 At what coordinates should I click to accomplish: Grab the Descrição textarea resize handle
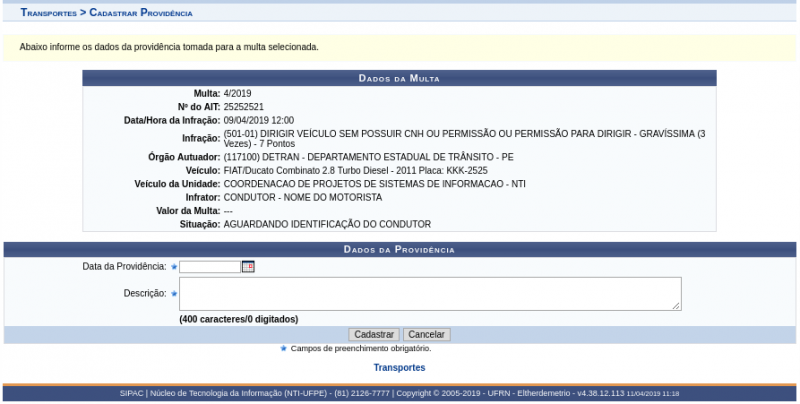pos(676,306)
